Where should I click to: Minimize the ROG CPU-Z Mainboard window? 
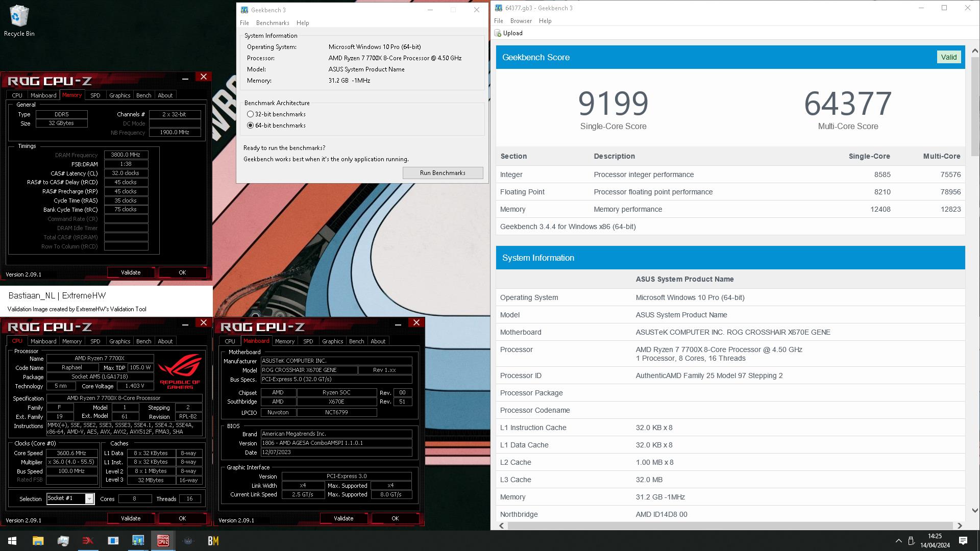click(398, 323)
